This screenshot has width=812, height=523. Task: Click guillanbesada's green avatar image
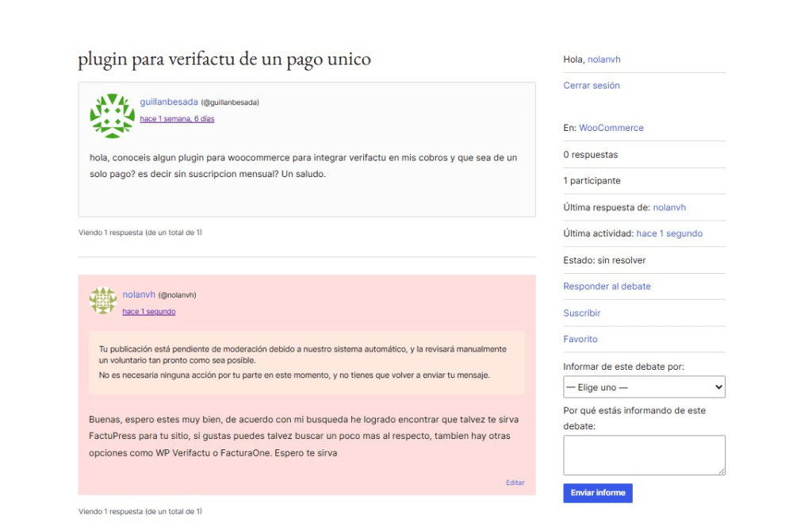tap(112, 115)
